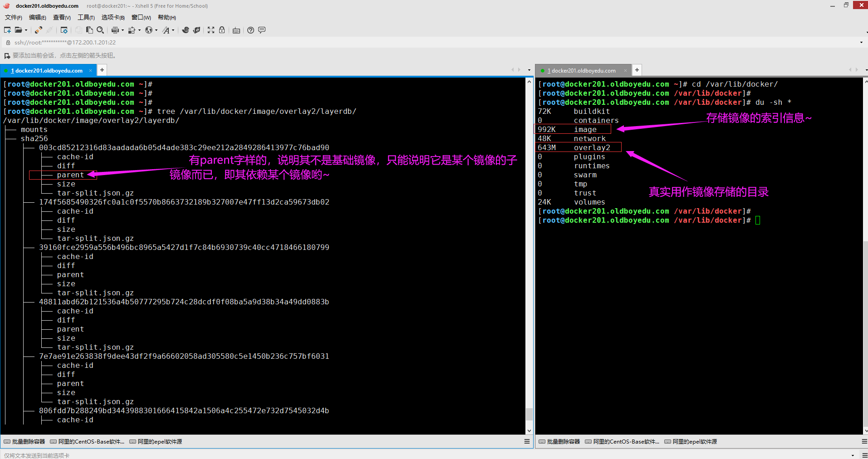Click the New Session icon
This screenshot has height=459, width=868.
pyautogui.click(x=7, y=30)
